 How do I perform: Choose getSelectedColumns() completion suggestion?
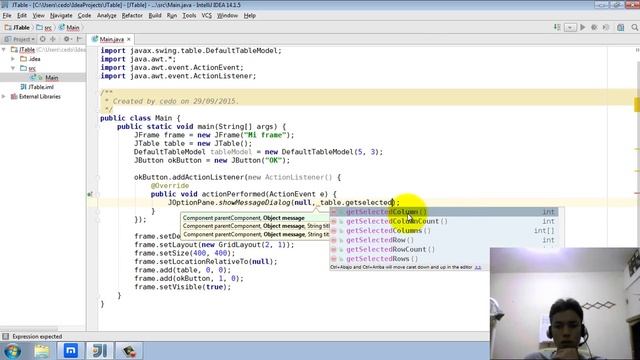(444, 231)
